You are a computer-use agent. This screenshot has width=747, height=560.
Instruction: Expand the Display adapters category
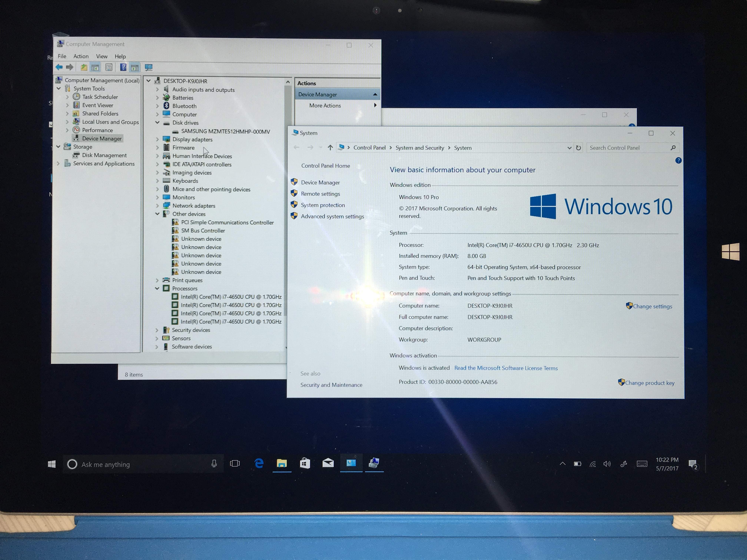tap(157, 139)
